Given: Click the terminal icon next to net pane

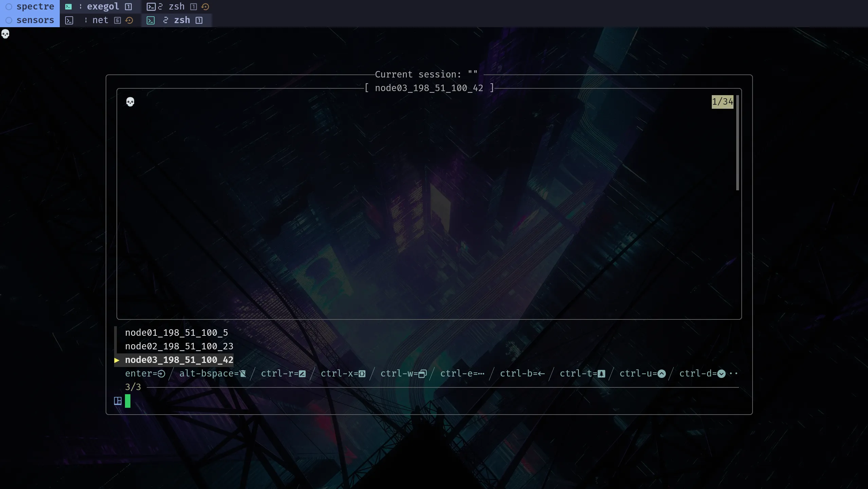Looking at the screenshot, I should [x=70, y=20].
